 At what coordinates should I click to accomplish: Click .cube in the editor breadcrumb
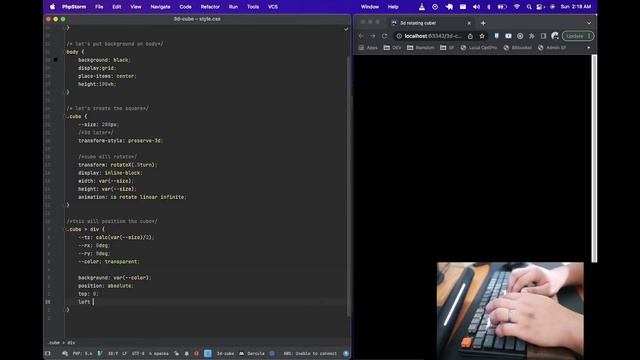pyautogui.click(x=54, y=343)
